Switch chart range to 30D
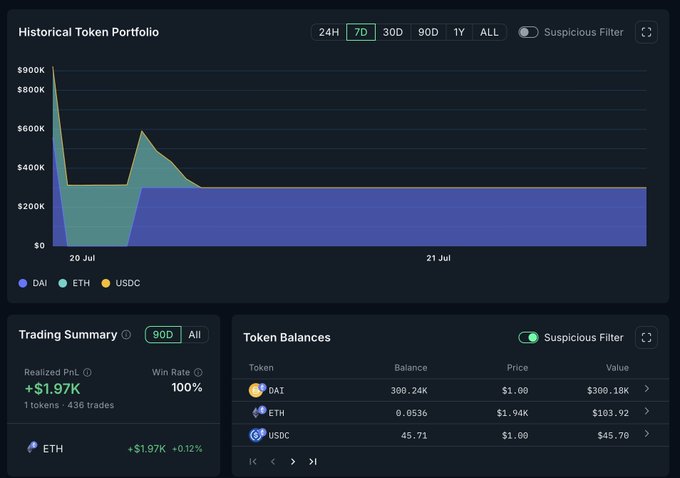Viewport: 680px width, 478px height. [x=393, y=32]
